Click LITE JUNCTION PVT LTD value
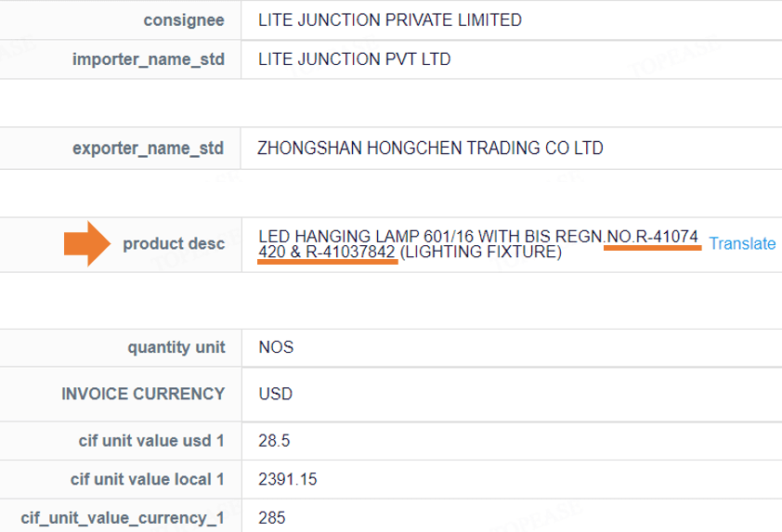Viewport: 782px width, 532px height. click(x=355, y=60)
